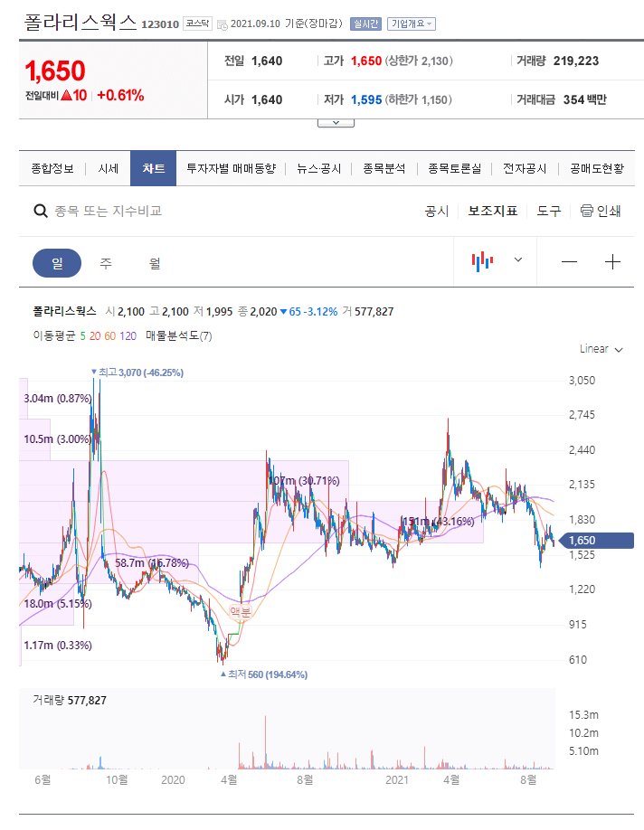The width and height of the screenshot is (644, 830).
Task: Click 저가 1,595 value
Action: click(366, 99)
